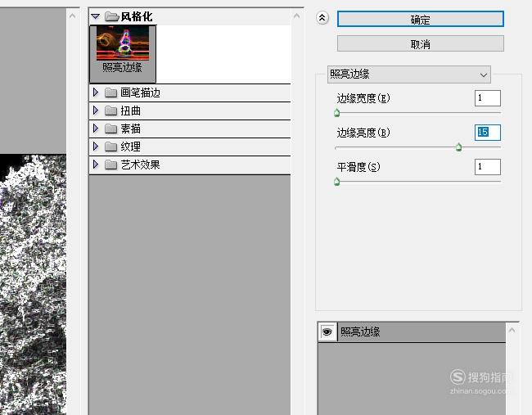Cancel with the 取消 button

click(421, 43)
